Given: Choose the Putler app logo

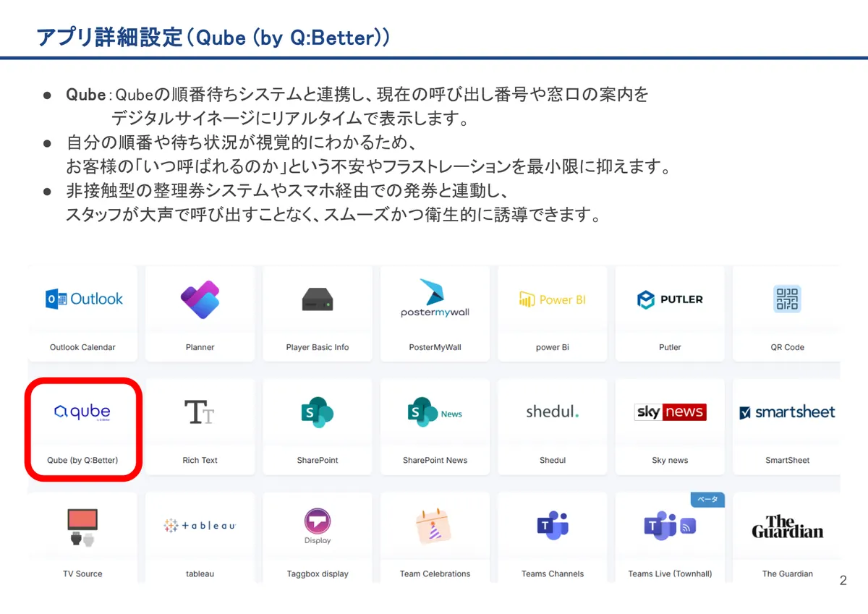Looking at the screenshot, I should tap(670, 299).
